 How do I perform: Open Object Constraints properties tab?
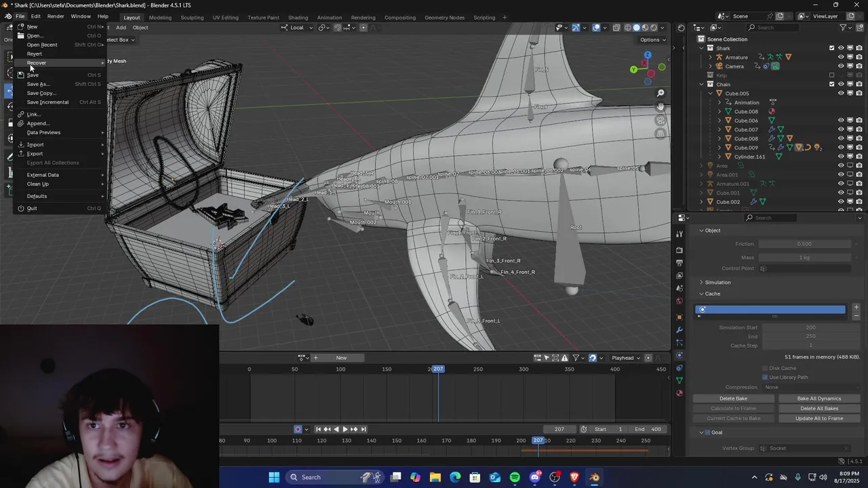(x=679, y=368)
